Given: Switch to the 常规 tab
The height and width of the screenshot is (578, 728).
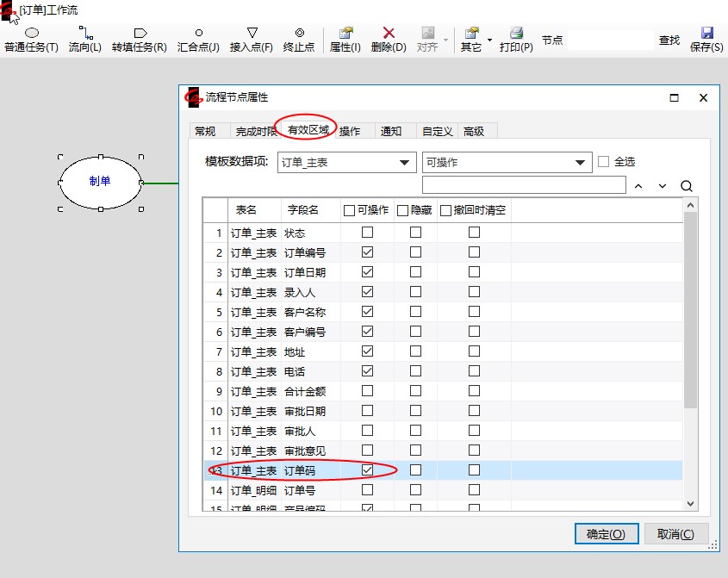Looking at the screenshot, I should click(205, 131).
